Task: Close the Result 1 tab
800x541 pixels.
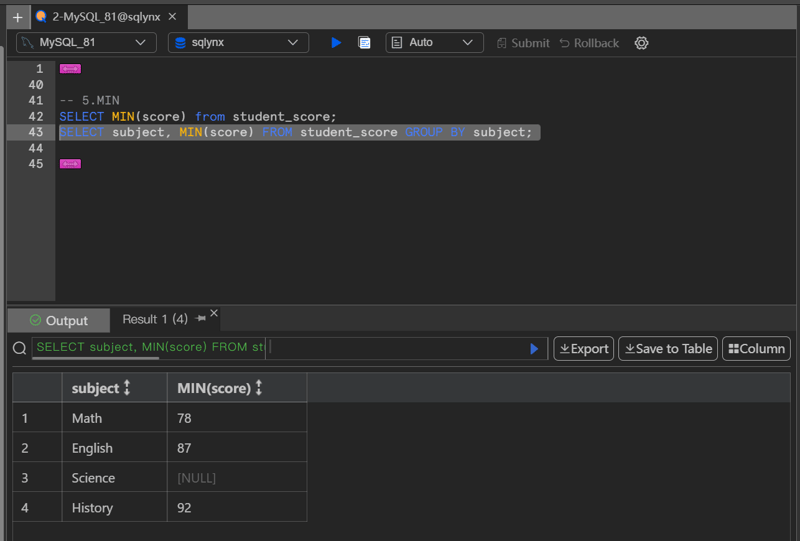Action: pos(214,313)
